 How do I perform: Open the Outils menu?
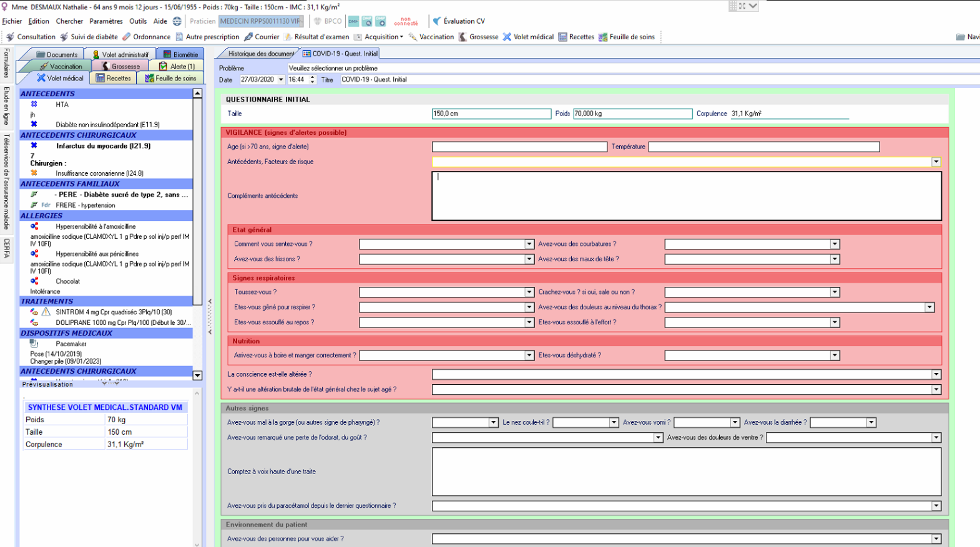[138, 21]
